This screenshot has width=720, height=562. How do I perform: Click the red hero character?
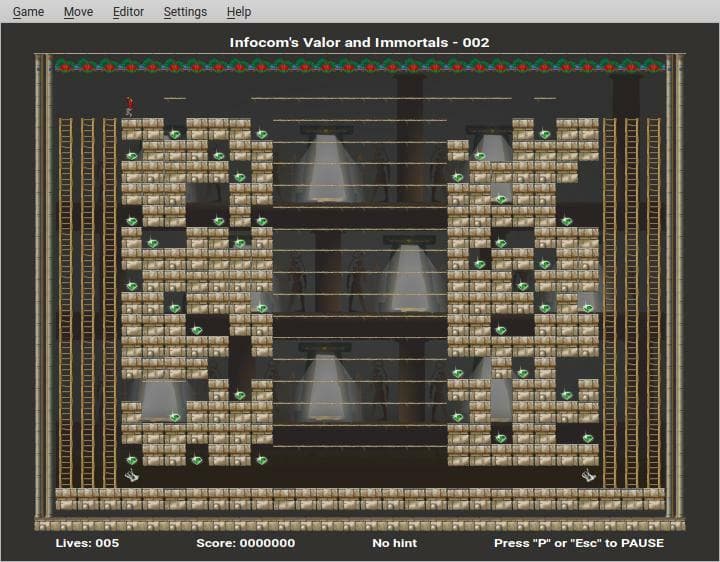(x=129, y=107)
